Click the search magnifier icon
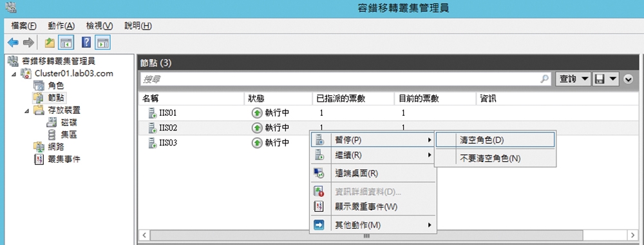Image resolution: width=644 pixels, height=245 pixels. 545,79
